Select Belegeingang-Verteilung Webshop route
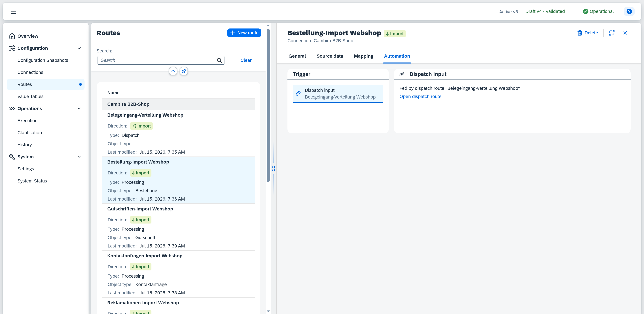This screenshot has height=314, width=644. pos(178,133)
